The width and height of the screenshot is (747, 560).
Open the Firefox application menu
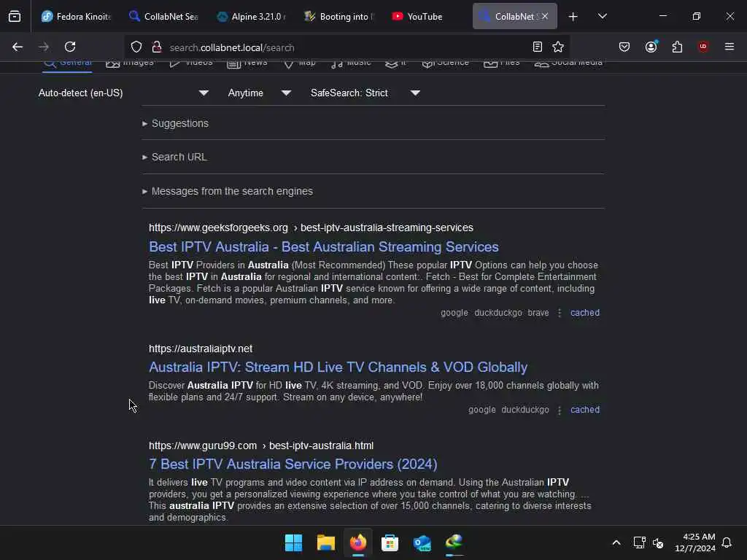(x=729, y=47)
